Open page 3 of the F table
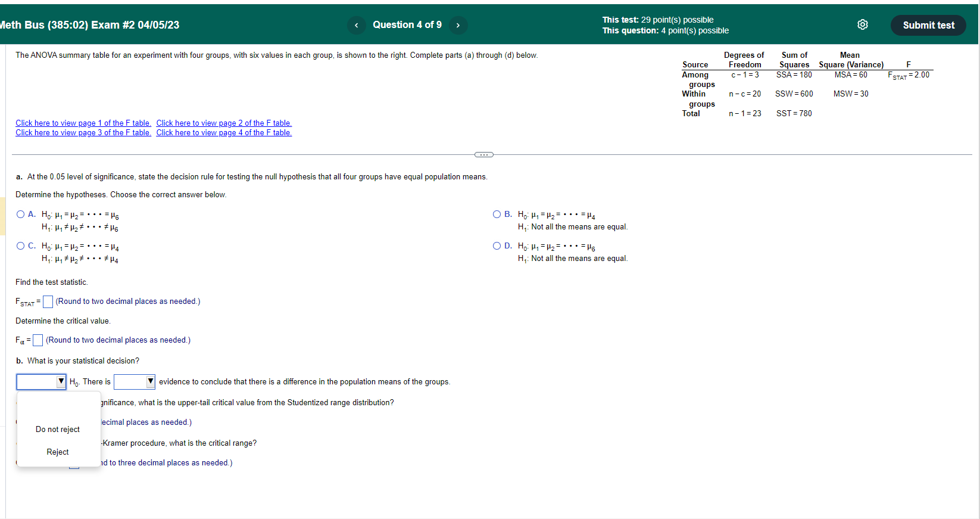Screen dimensions: 980x519 point(83,133)
